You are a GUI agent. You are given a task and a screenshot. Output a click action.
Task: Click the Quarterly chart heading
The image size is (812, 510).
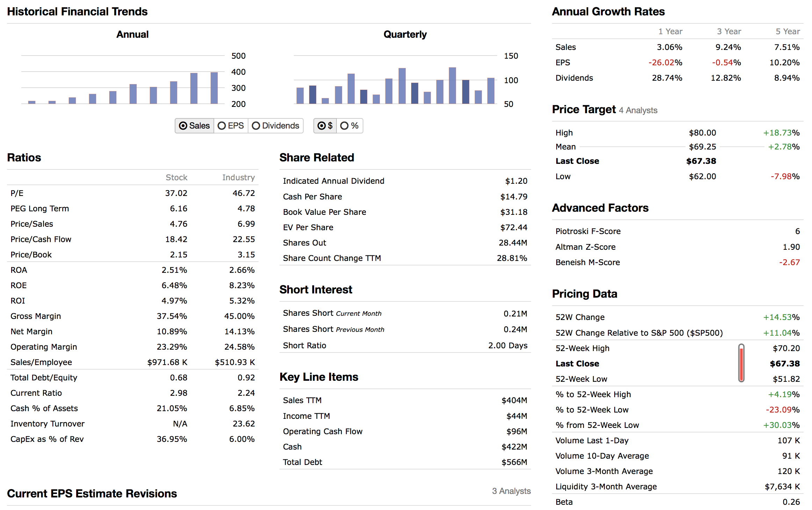pos(405,34)
